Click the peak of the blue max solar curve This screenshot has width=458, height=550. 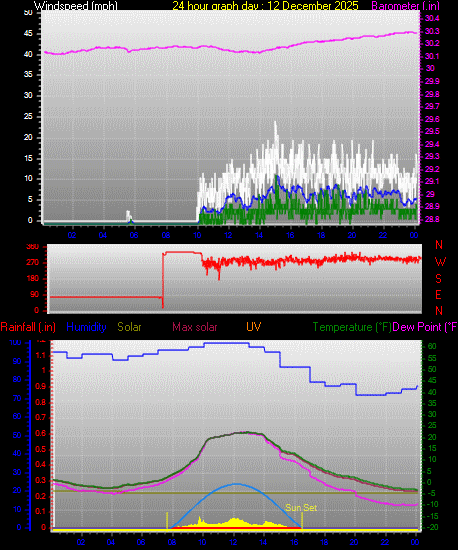click(237, 484)
